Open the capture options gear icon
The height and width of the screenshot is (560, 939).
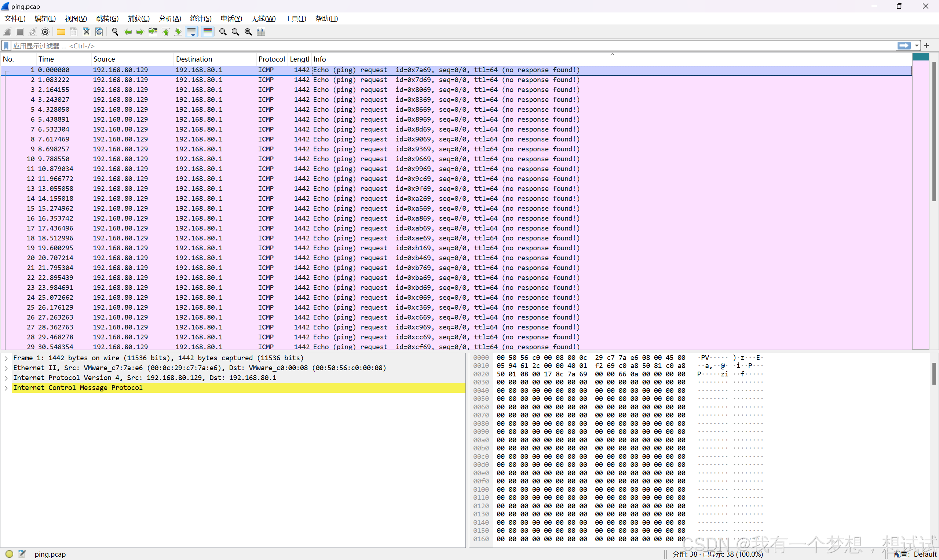pos(45,32)
